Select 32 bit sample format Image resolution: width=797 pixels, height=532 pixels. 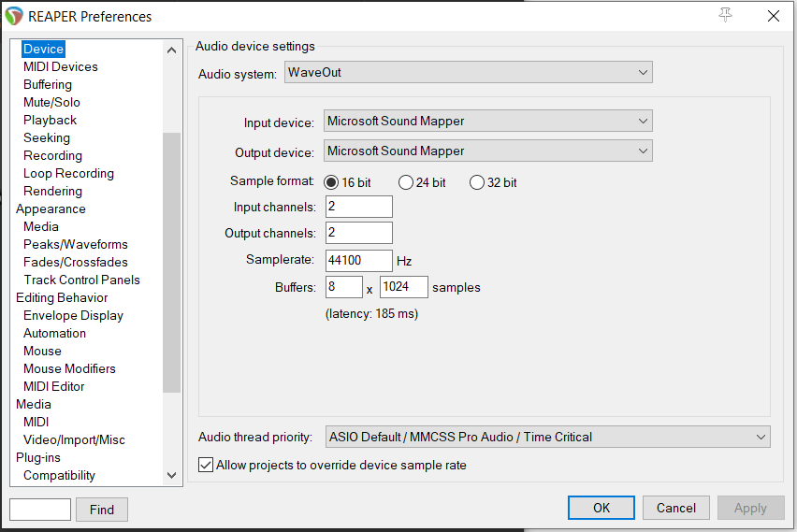click(x=493, y=182)
